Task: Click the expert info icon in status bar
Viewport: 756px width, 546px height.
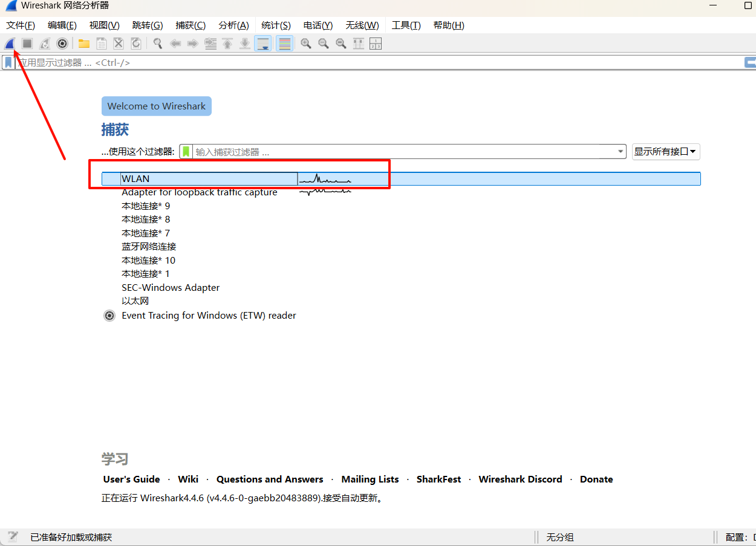Action: [13, 537]
